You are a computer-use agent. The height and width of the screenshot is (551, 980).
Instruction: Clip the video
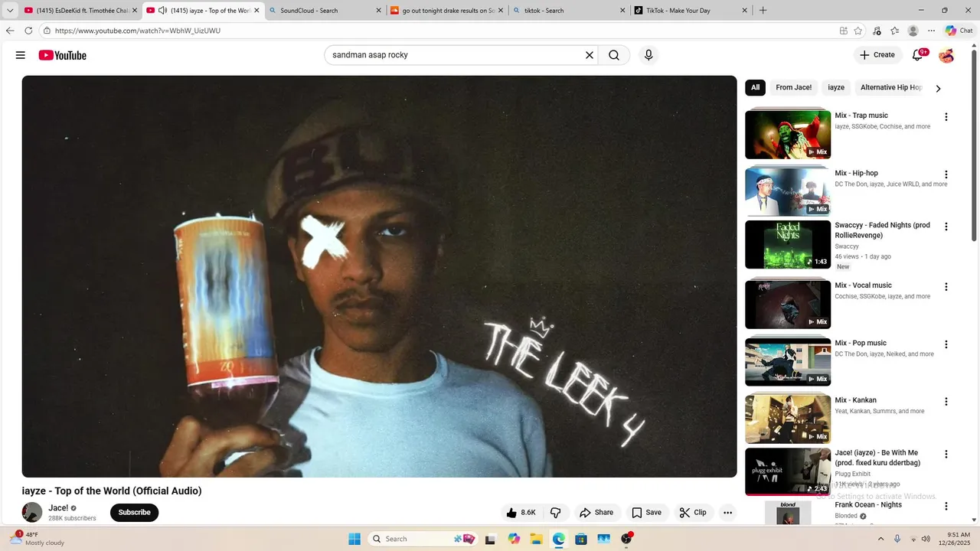pyautogui.click(x=693, y=513)
